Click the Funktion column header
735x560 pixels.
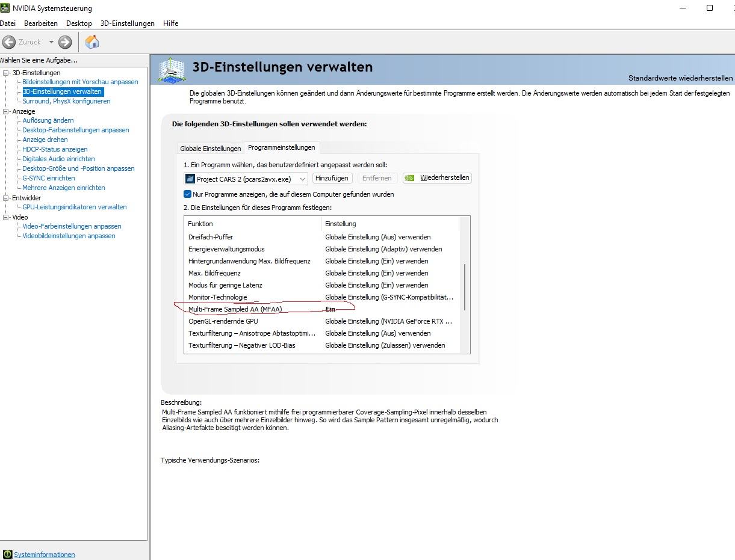click(253, 224)
